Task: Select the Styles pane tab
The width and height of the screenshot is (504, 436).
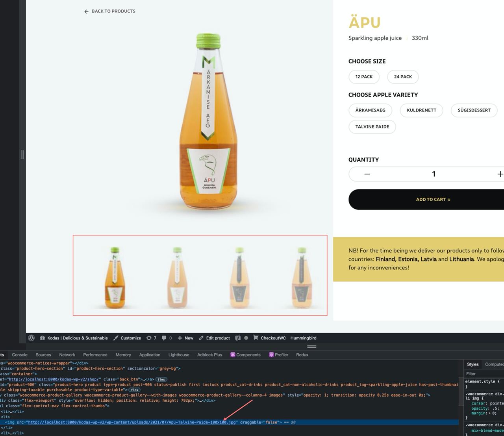Action: tap(472, 364)
